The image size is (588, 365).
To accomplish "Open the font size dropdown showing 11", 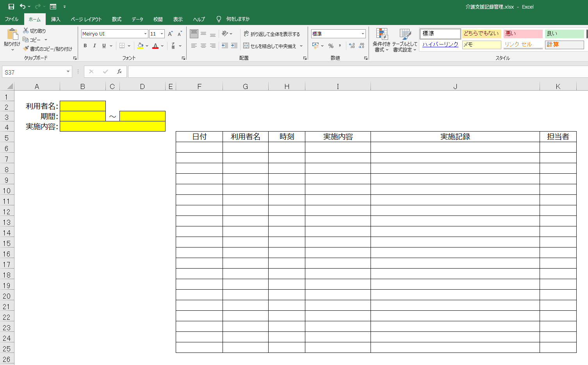I will [162, 34].
